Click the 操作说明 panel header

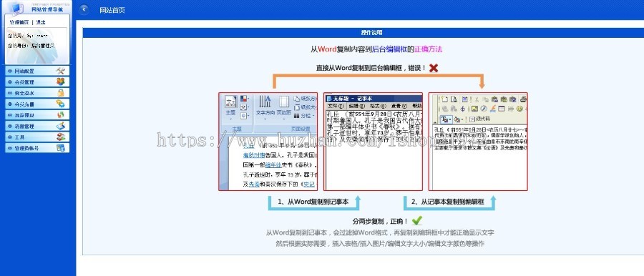371,32
